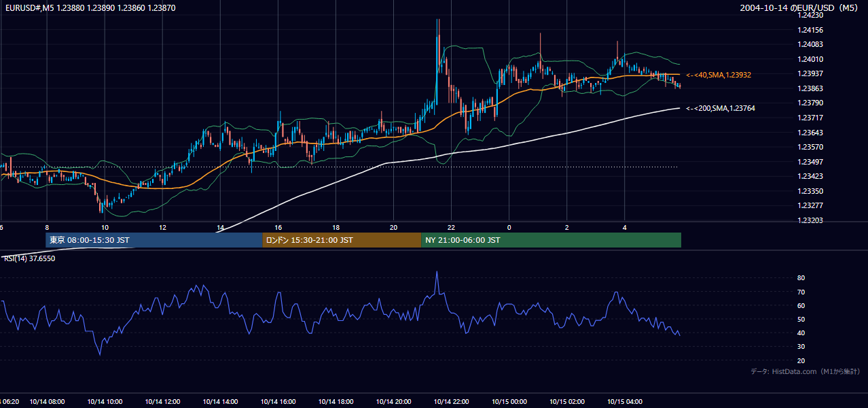Click hour marker 18 below the price chart
The width and height of the screenshot is (868, 408).
point(336,227)
